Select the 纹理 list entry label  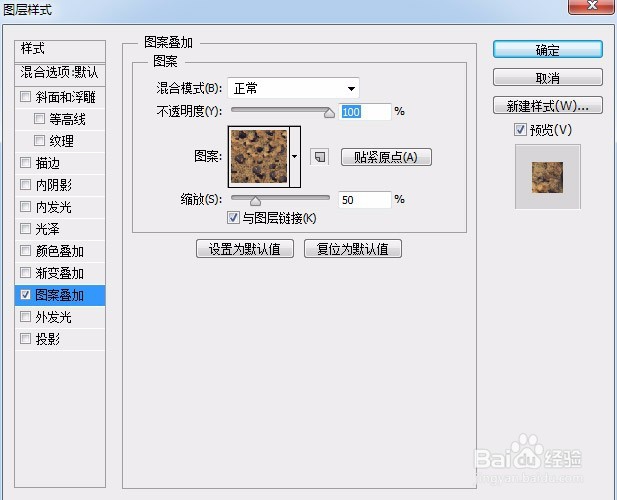point(61,141)
